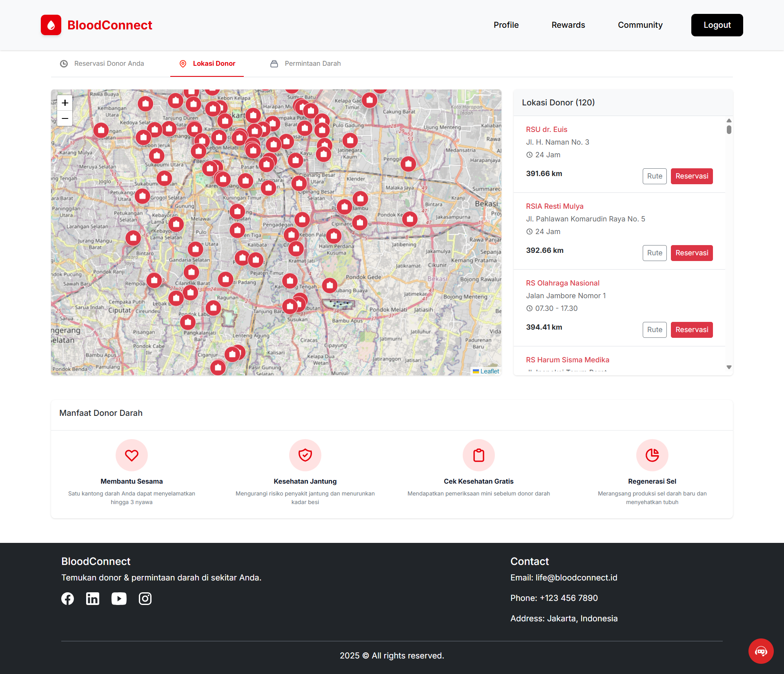Click the Membantu Sesama heart icon
Viewport: 784px width, 674px height.
(x=131, y=455)
